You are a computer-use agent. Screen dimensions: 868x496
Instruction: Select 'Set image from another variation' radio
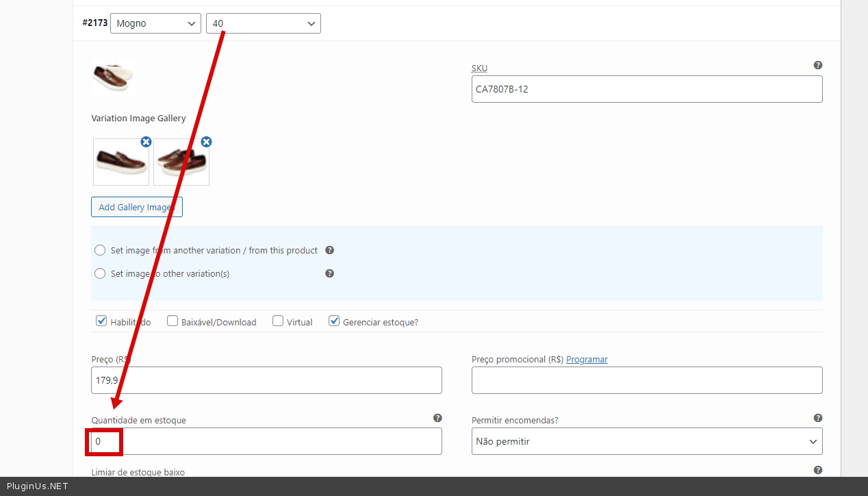[100, 250]
